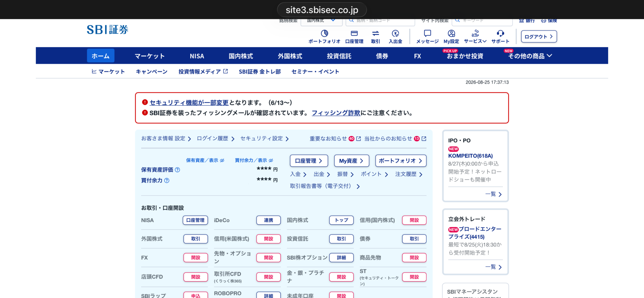644x298 pixels.
Task: Open お客さま情報 設定 link
Action: (166, 138)
